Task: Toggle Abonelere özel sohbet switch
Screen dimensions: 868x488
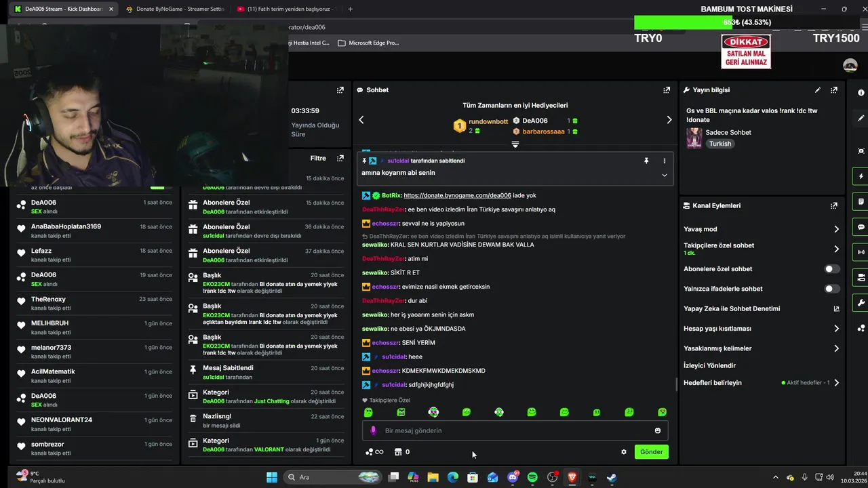Action: pyautogui.click(x=831, y=269)
